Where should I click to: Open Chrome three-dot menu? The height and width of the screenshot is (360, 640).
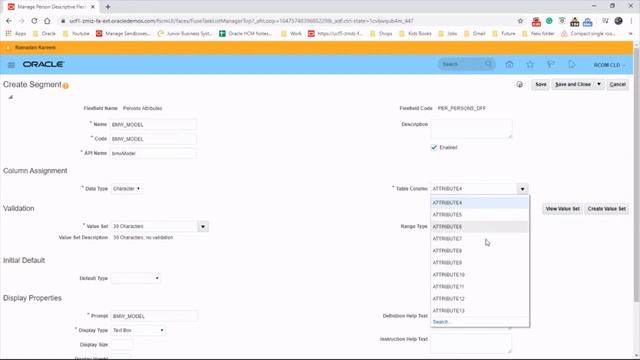[x=632, y=21]
